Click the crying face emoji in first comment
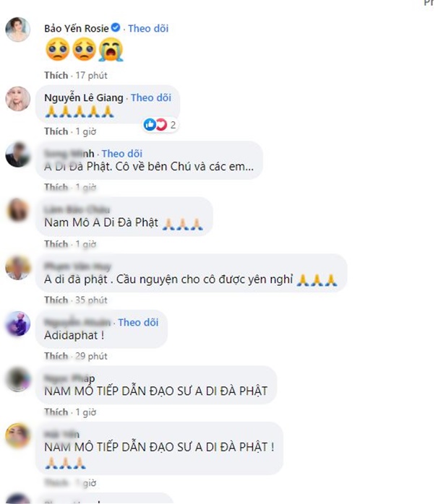This screenshot has height=504, width=438. coord(111,50)
